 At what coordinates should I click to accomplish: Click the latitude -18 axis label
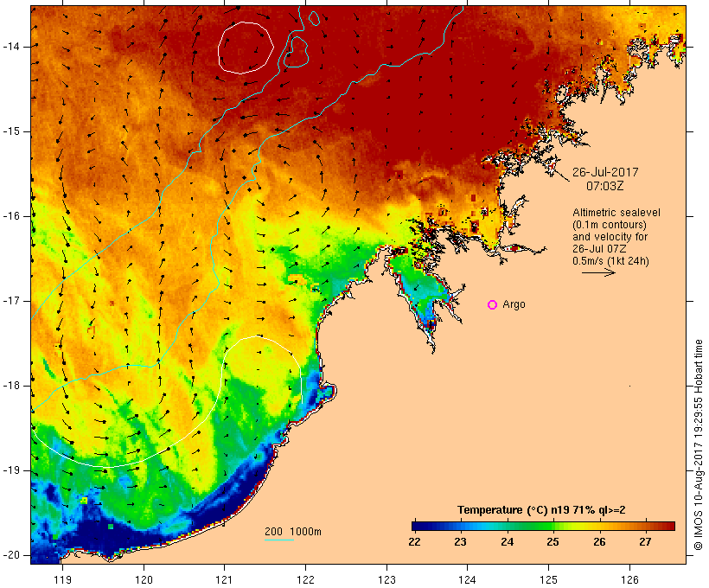(11, 386)
